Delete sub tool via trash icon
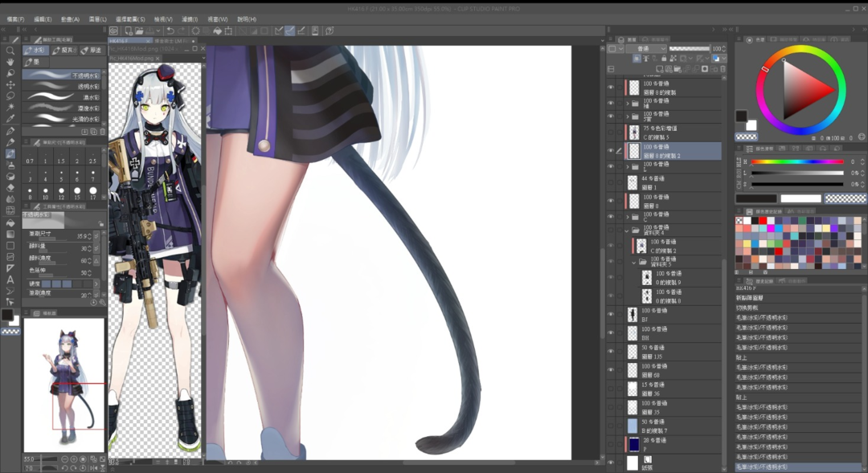 point(102,132)
